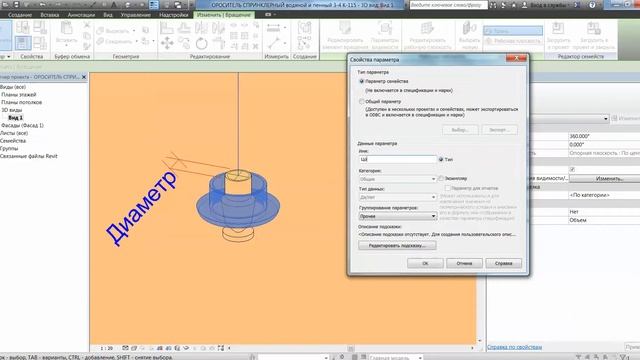Select Вид 1 in project browser
This screenshot has height=360, width=640.
point(16,118)
